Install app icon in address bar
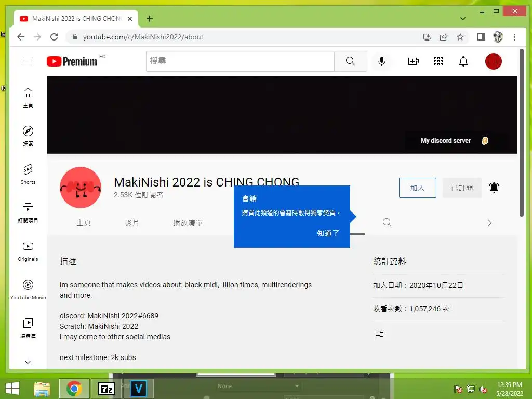 pos(427,37)
